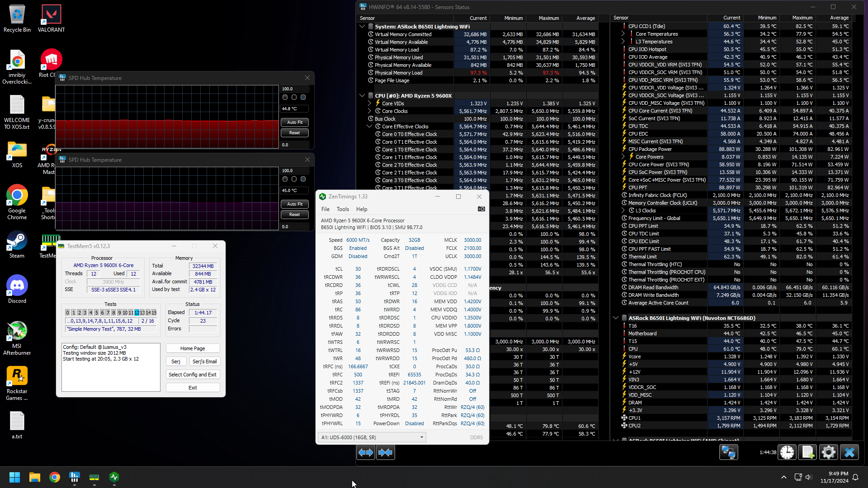The image size is (868, 488).
Task: Click TestMem5 test number 12 box
Action: pyautogui.click(x=137, y=313)
